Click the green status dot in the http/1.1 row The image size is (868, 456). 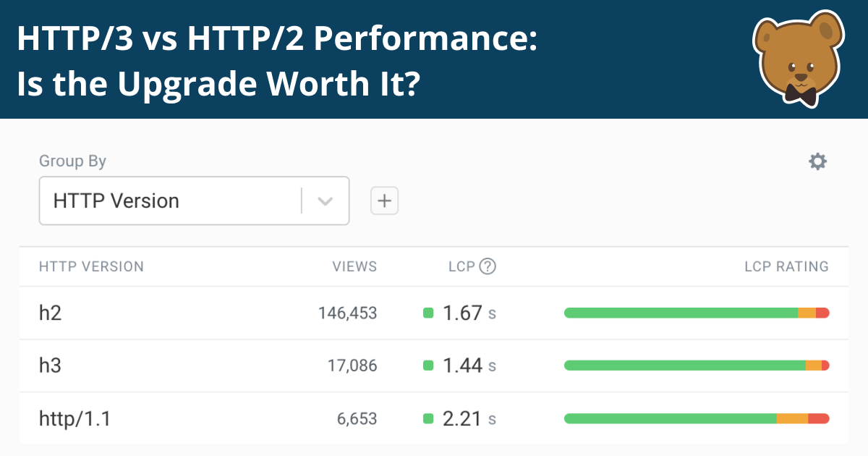click(427, 418)
